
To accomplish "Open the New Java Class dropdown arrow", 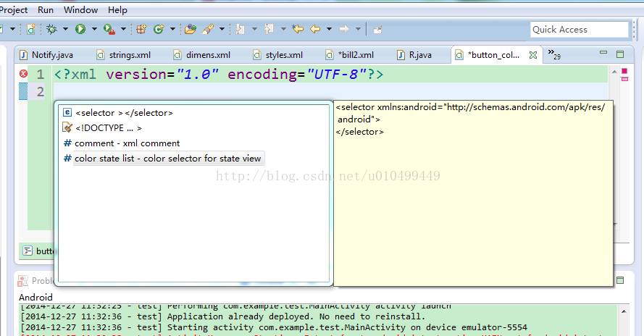I will coord(172,29).
